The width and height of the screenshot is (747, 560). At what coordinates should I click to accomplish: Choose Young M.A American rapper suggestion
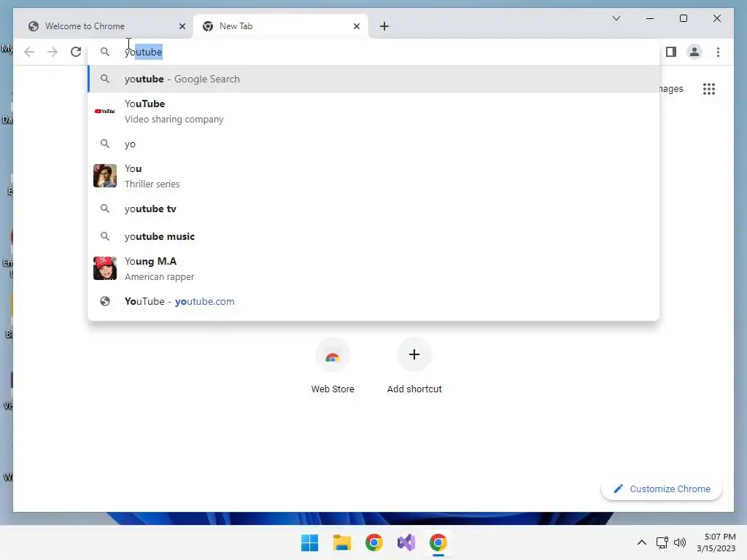(373, 268)
